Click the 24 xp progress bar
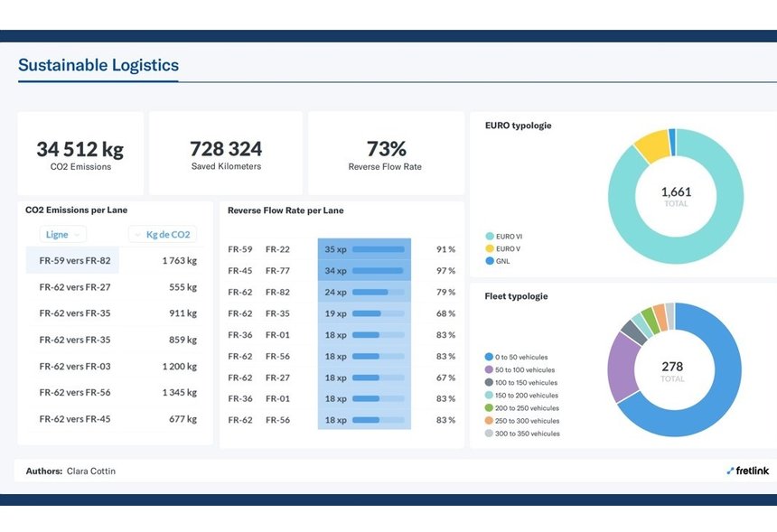This screenshot has height=532, width=777. pyautogui.click(x=379, y=293)
